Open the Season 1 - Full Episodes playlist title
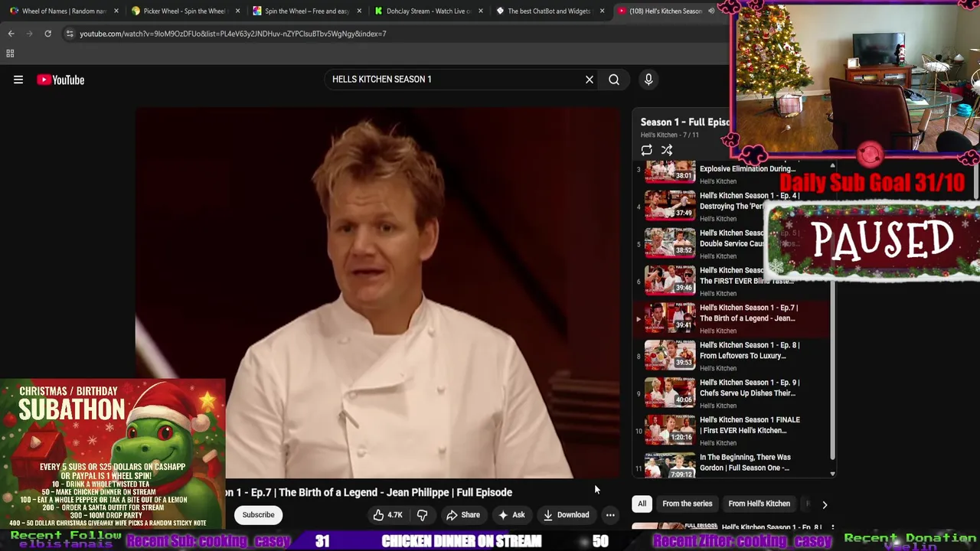 click(684, 122)
